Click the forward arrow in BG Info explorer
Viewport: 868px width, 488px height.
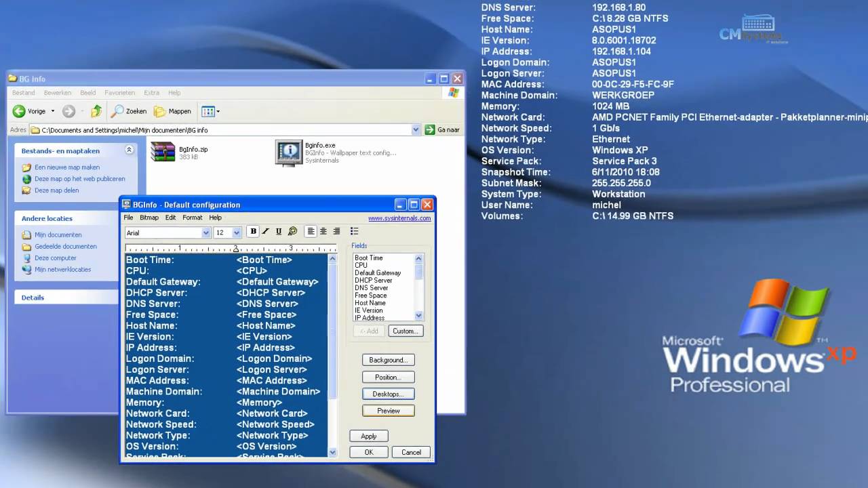[x=68, y=111]
